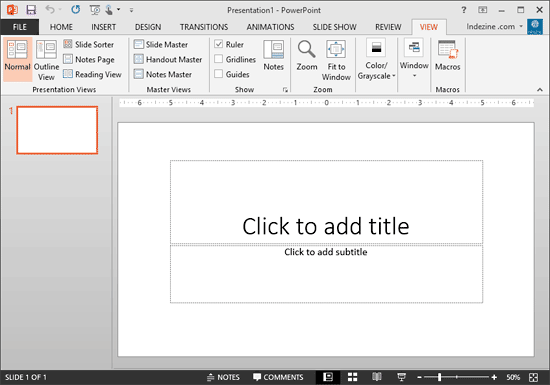This screenshot has width=550, height=385.
Task: Uncheck the Ruler checkbox
Action: 219,44
